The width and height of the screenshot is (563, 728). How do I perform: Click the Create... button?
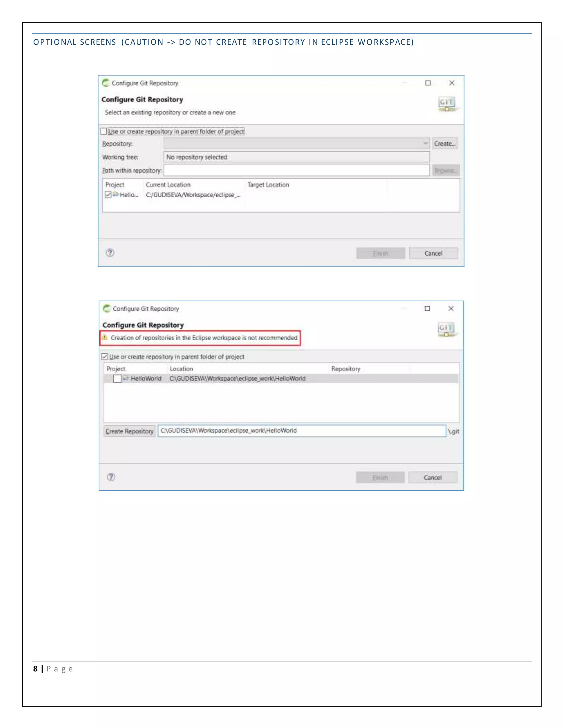click(x=445, y=143)
